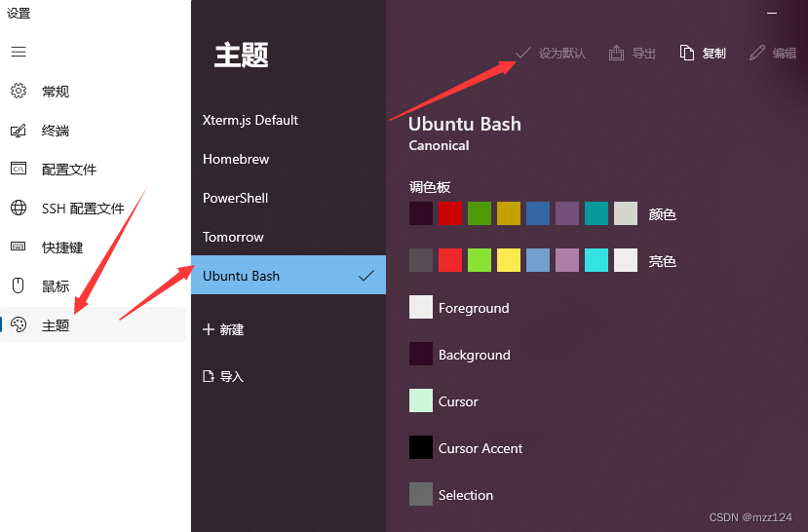Click the hamburger menu icon
Viewport: 808px width, 532px height.
coord(19,52)
